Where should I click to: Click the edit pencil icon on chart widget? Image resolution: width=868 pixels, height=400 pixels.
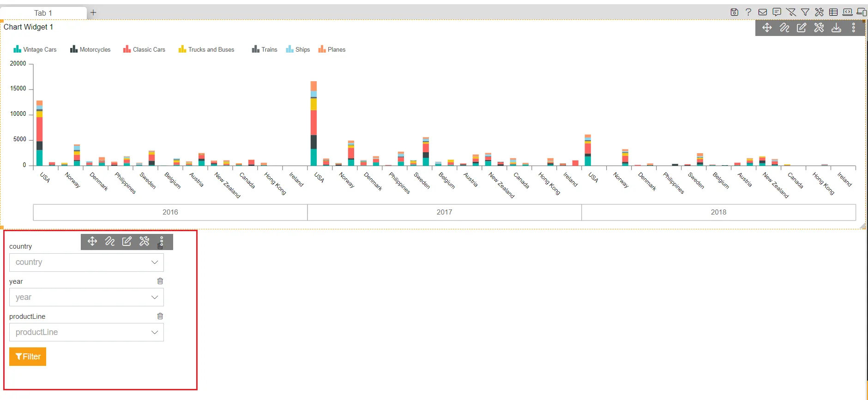[802, 28]
